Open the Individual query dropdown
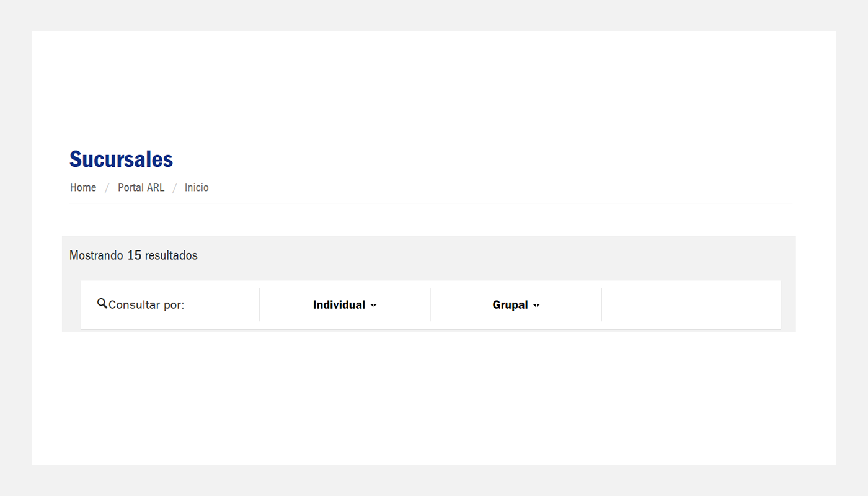 [x=345, y=305]
